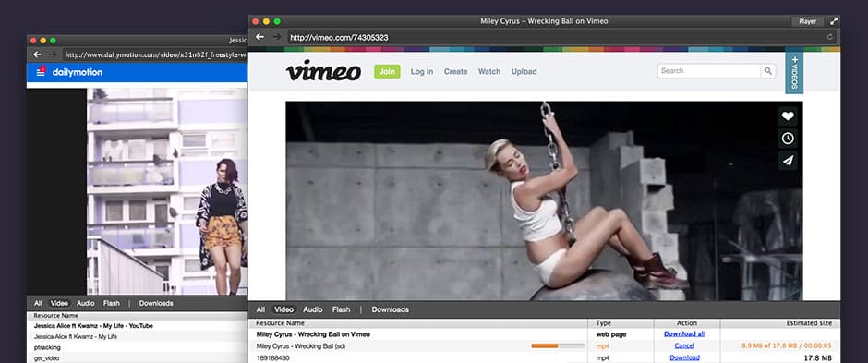Image resolution: width=868 pixels, height=363 pixels.
Task: Open the Dailymotion hamburger menu icon
Action: 41,71
